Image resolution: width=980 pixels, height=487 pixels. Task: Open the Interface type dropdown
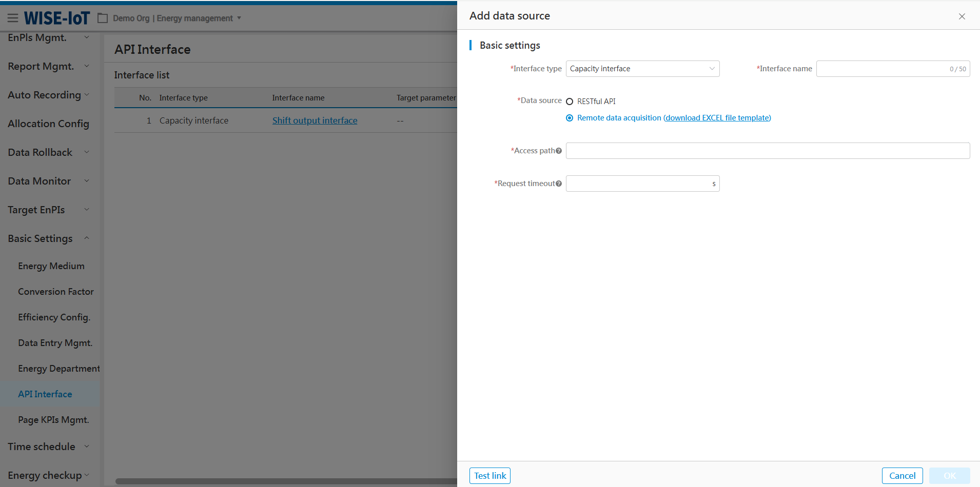(642, 69)
